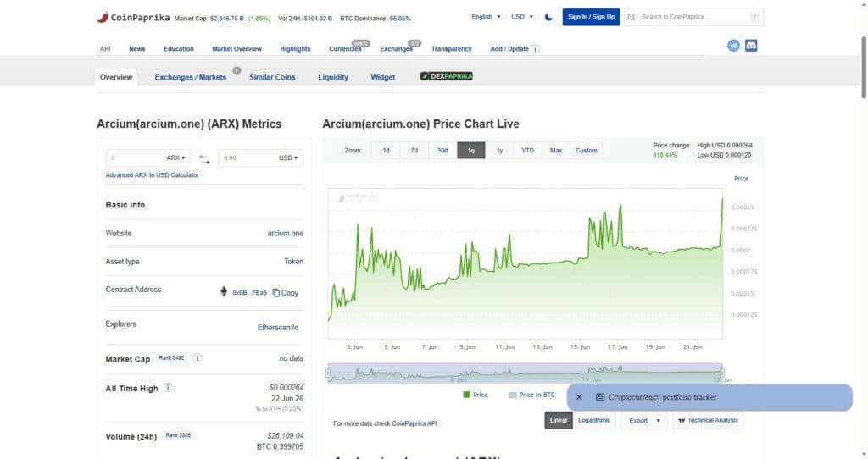Click the Token asset type link
The width and height of the screenshot is (868, 459).
293,261
